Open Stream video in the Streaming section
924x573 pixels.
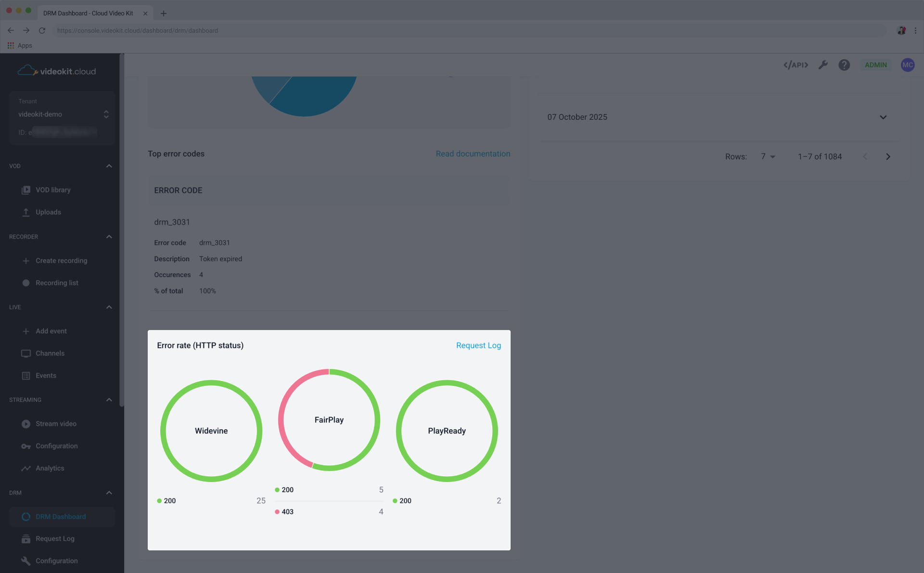click(56, 423)
